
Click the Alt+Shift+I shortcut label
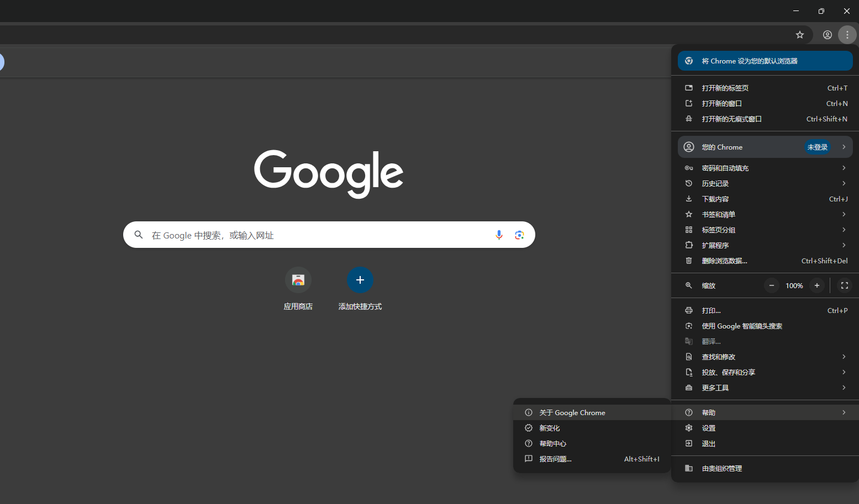pos(642,459)
